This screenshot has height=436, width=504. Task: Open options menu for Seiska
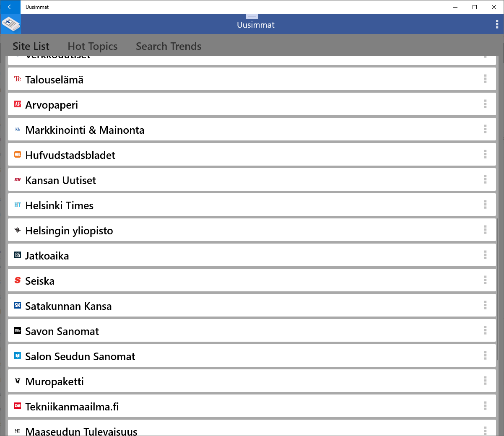[x=485, y=280]
